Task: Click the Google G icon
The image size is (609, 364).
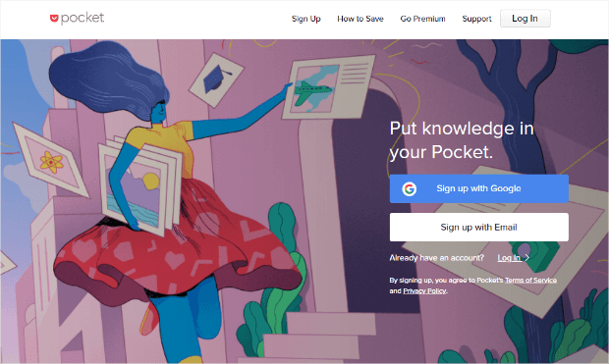Action: pos(409,189)
